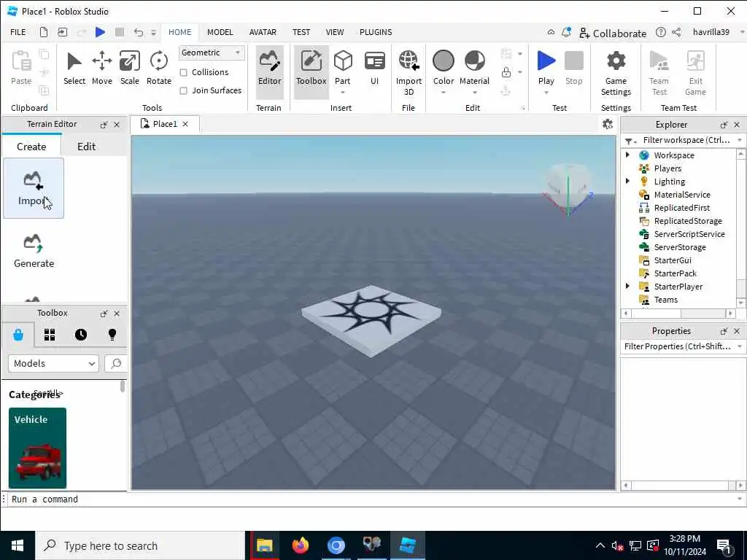This screenshot has height=560, width=747.
Task: Open the havrilla39 account menu
Action: click(711, 32)
